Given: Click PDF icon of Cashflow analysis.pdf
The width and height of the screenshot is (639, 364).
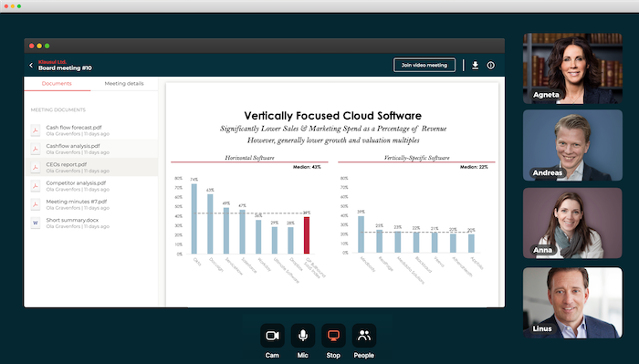Looking at the screenshot, I should click(x=36, y=149).
